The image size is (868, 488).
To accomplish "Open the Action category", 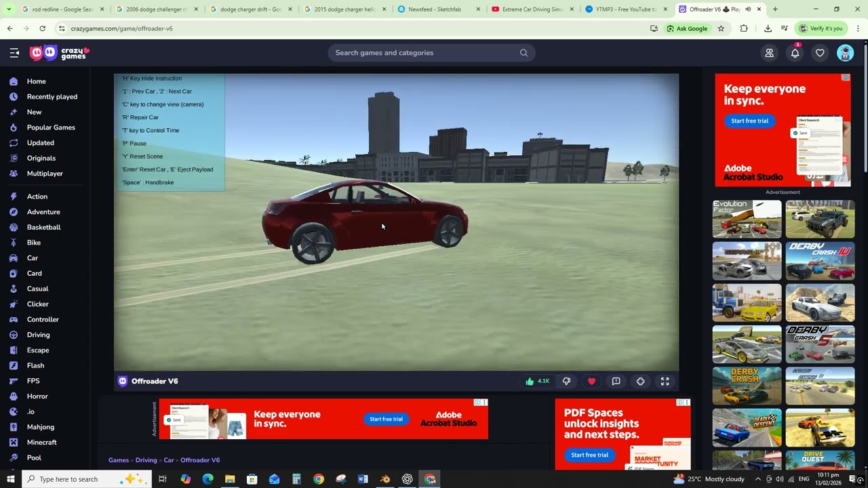I will point(37,197).
